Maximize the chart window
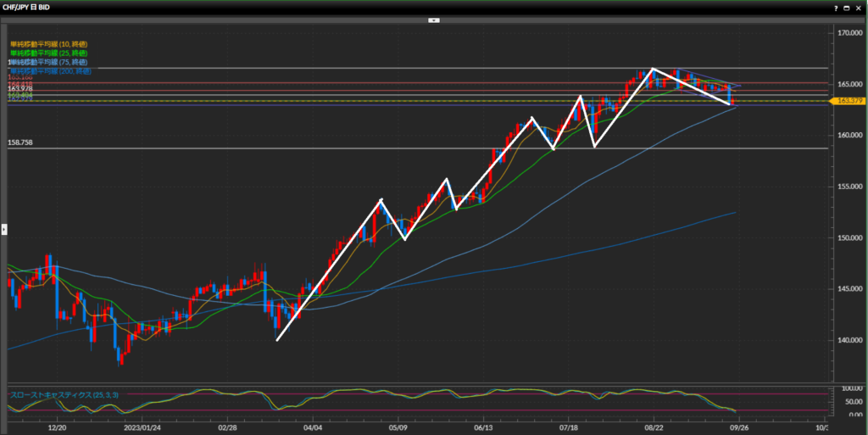 click(x=848, y=6)
